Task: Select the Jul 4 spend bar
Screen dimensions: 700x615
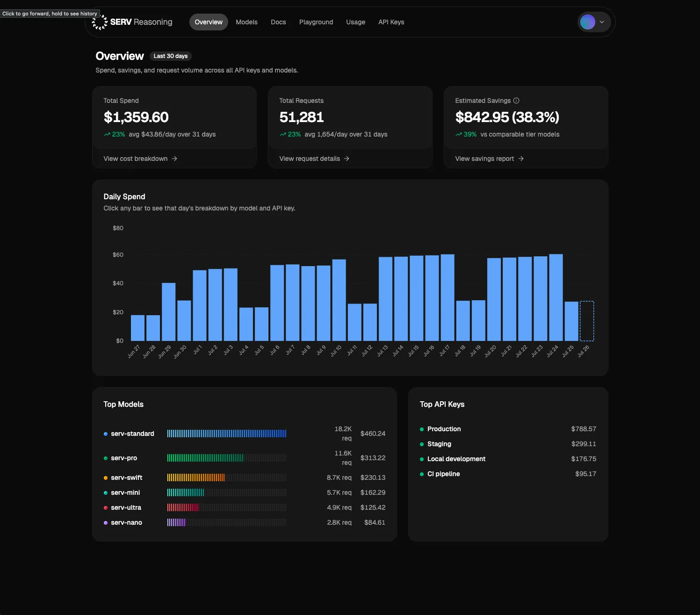Action: click(246, 324)
